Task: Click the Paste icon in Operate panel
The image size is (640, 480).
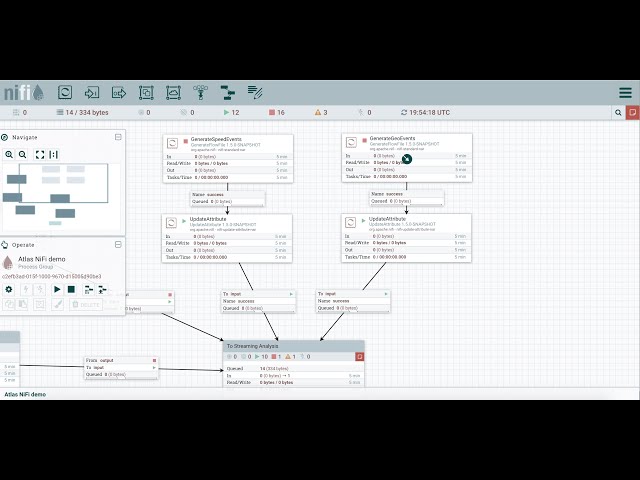Action: click(22, 304)
